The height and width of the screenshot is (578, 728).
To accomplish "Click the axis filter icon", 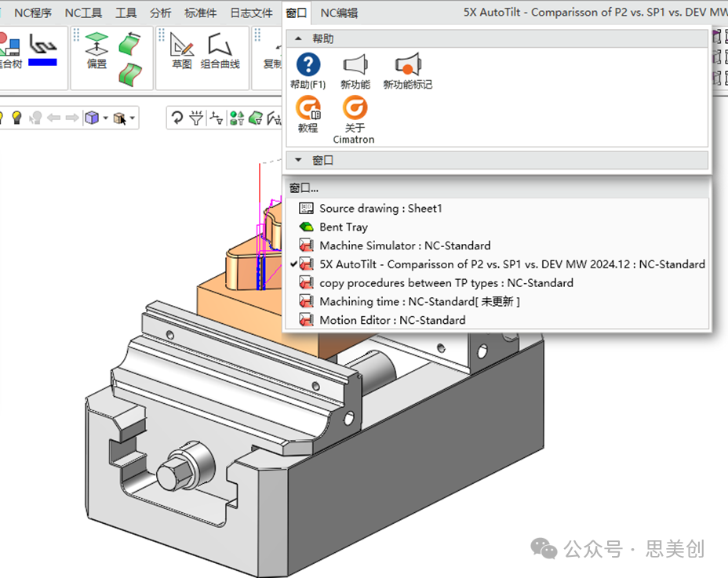I will coord(217,118).
